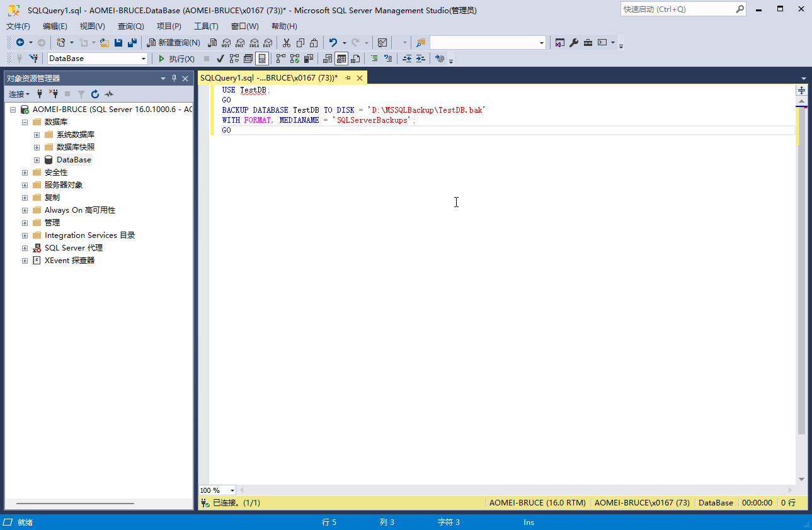812x530 pixels.
Task: Click the properties wrench icon
Action: 573,42
